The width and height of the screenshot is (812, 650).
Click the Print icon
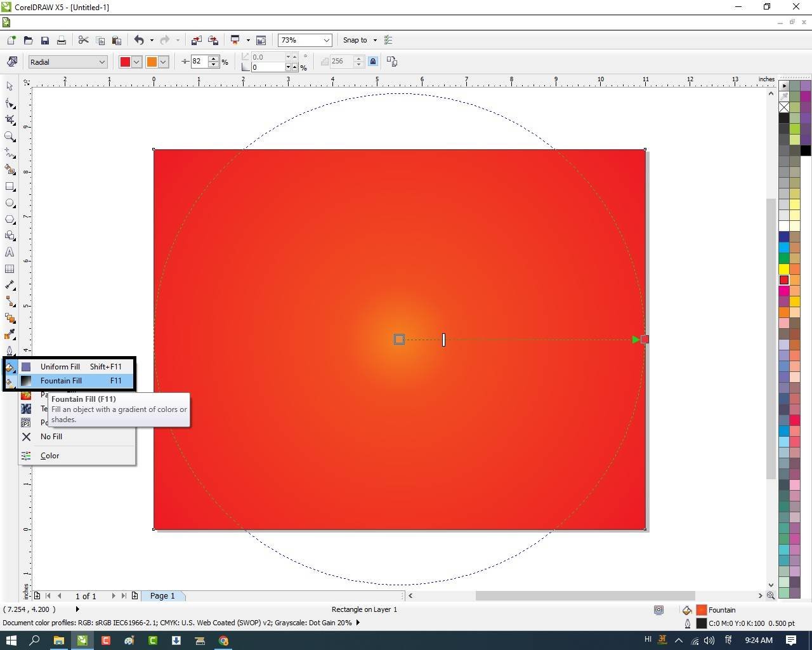tap(61, 40)
